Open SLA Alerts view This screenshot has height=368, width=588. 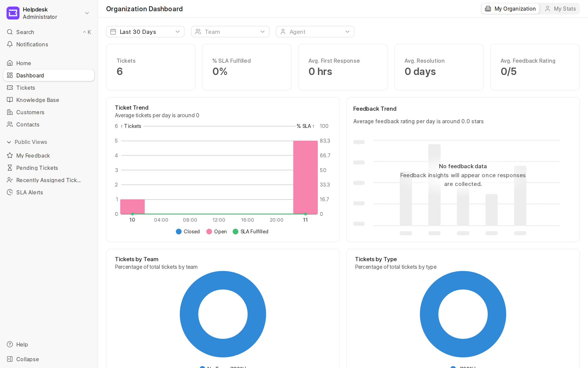(x=49, y=192)
